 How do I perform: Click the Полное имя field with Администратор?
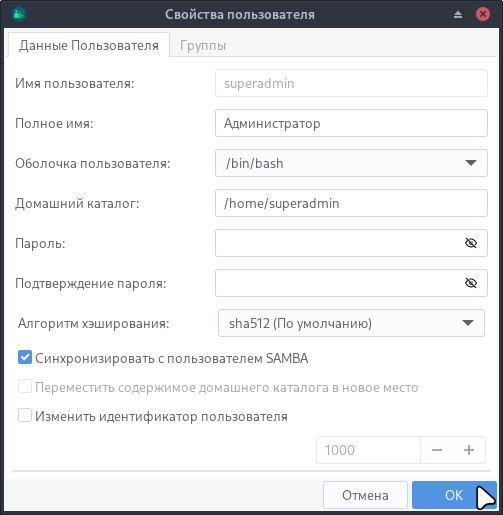351,123
